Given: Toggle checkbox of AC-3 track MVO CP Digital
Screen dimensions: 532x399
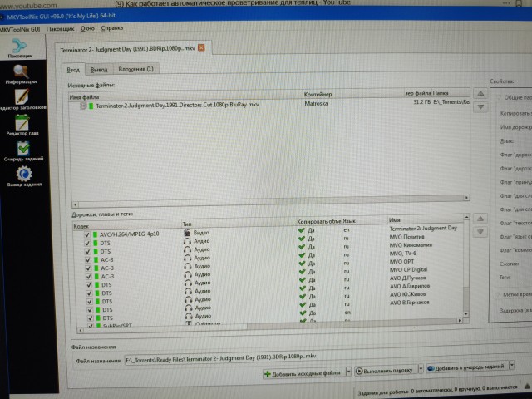Looking at the screenshot, I should pos(89,277).
